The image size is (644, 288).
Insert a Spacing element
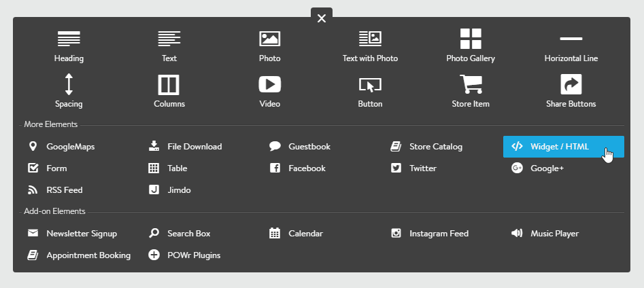pos(69,85)
